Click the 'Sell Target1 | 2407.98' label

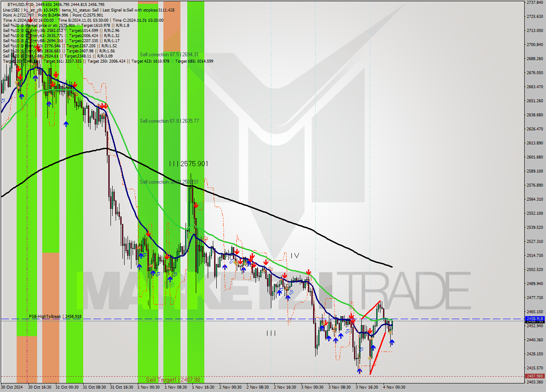(x=173, y=380)
